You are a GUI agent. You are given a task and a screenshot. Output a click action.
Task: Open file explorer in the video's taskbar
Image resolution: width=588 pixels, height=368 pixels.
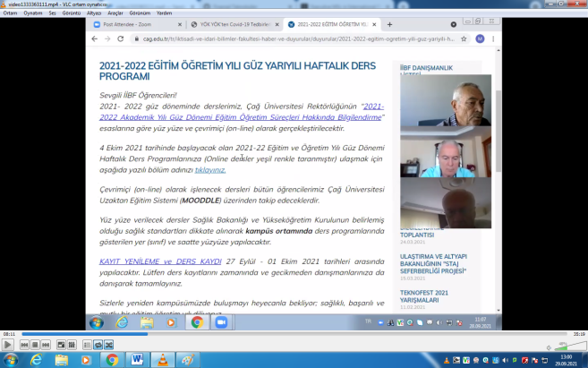pyautogui.click(x=147, y=322)
